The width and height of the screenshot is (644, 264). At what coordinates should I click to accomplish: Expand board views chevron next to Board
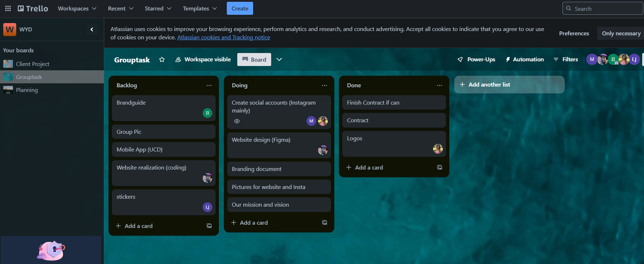279,60
